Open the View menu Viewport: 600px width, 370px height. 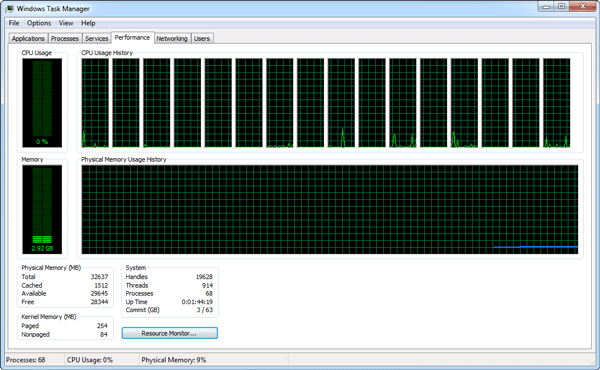[x=66, y=23]
